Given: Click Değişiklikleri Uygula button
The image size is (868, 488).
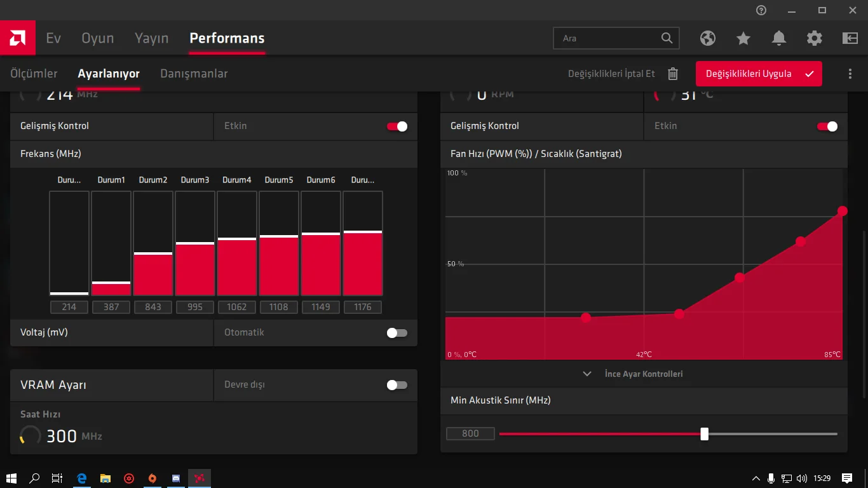Looking at the screenshot, I should tap(759, 74).
